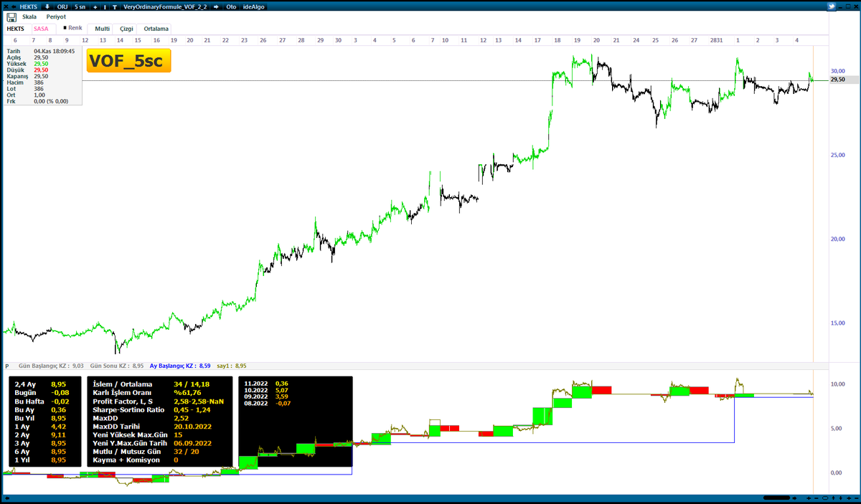
Task: Click the up arrow icon in the bottom bar
Action: [x=833, y=498]
